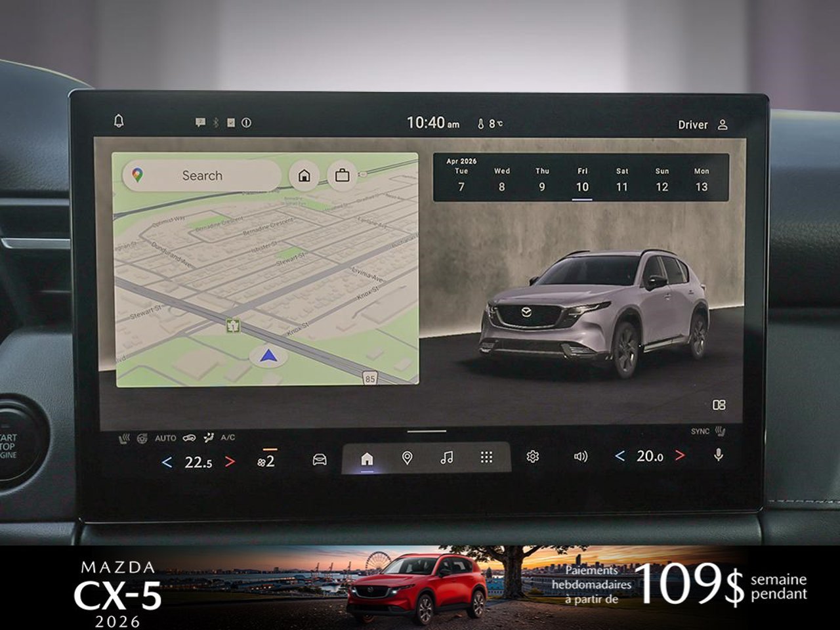Lower driver temperature from 22.5
This screenshot has height=630, width=840.
click(x=167, y=463)
